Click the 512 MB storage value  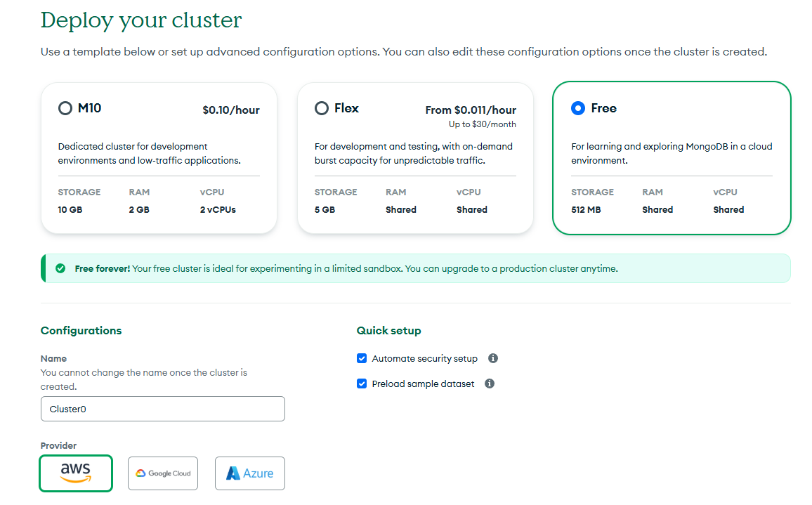point(587,210)
